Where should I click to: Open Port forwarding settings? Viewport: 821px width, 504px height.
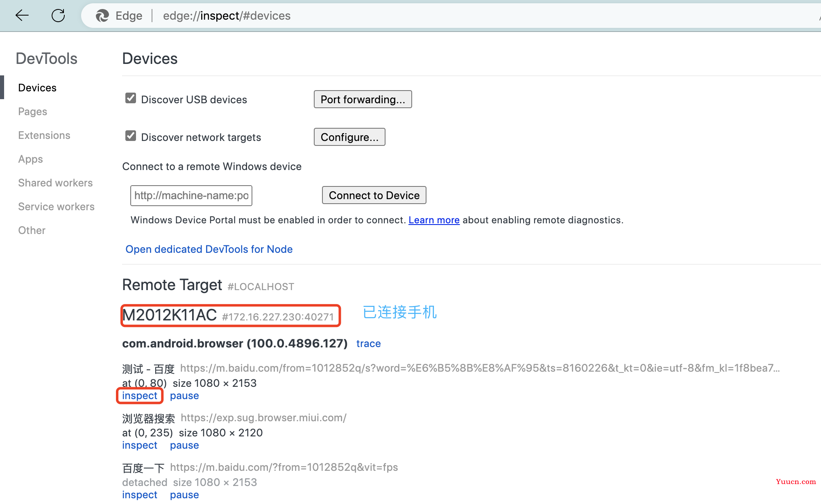click(x=363, y=99)
